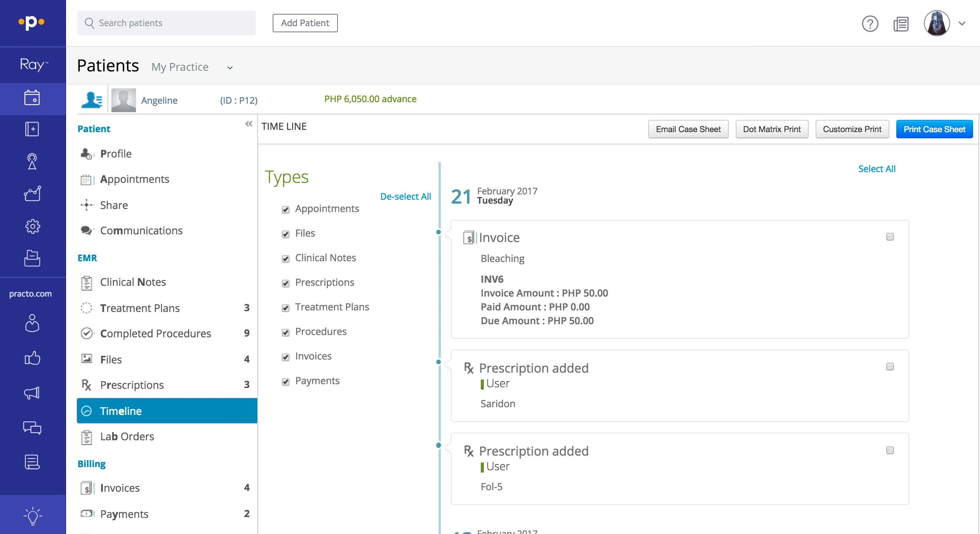Select the Invoice INV6 timeline entry checkbox
Image resolution: width=980 pixels, height=534 pixels.
(x=890, y=237)
